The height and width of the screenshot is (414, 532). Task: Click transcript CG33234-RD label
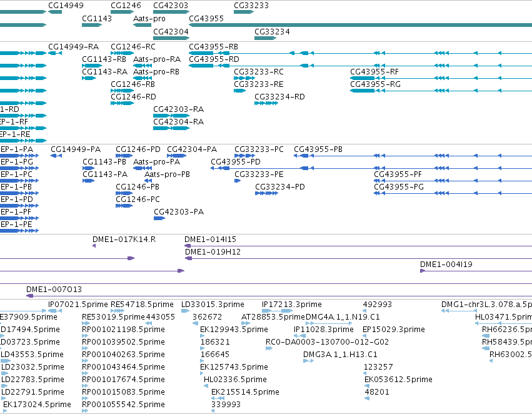[x=280, y=97]
